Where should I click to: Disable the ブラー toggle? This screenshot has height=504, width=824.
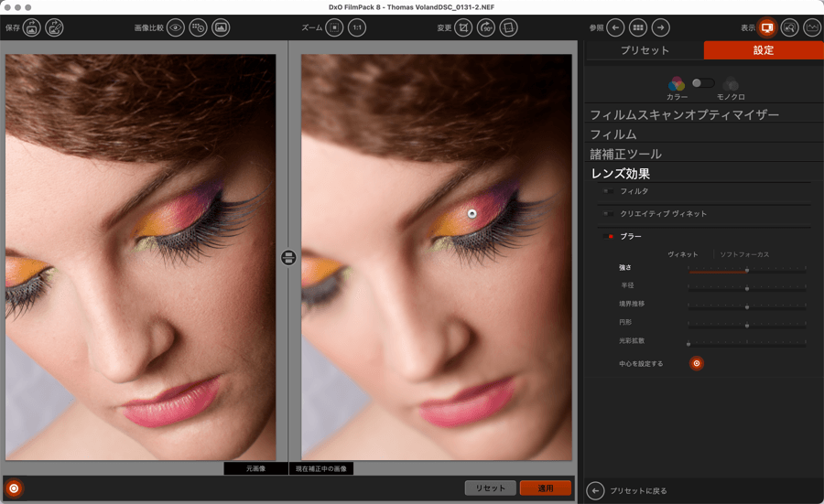point(609,237)
